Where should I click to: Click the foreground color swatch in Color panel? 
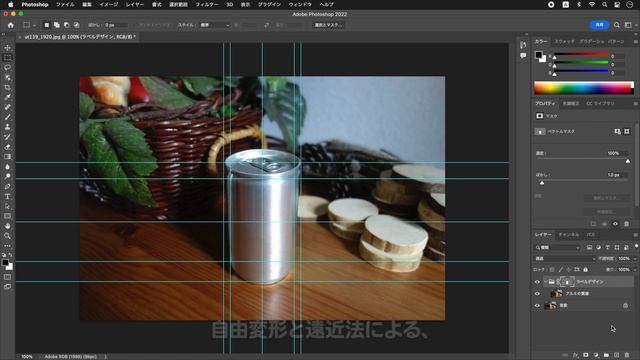(539, 55)
